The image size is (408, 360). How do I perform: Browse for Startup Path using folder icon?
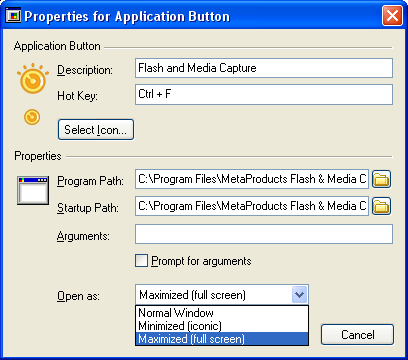point(381,206)
